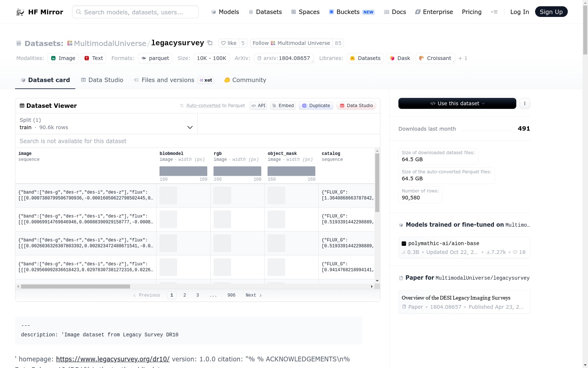Select the Image modality tag

pos(63,58)
